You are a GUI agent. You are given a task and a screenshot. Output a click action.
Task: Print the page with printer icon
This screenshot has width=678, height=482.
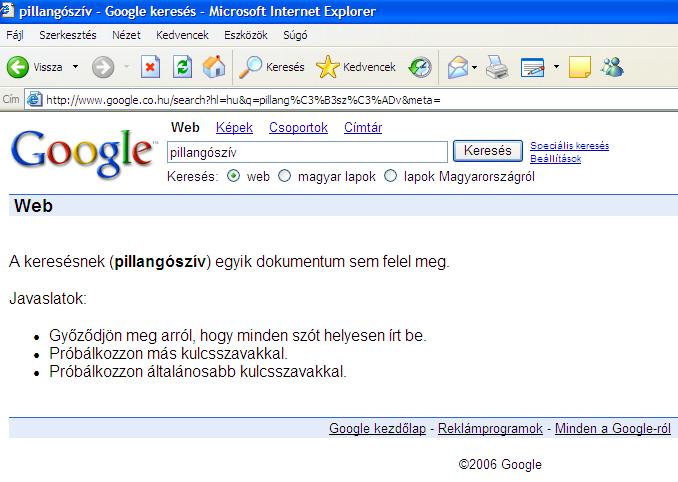coord(497,67)
